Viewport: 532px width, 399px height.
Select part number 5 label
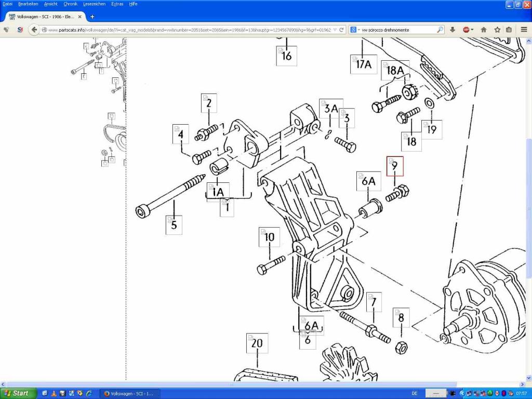click(x=174, y=225)
